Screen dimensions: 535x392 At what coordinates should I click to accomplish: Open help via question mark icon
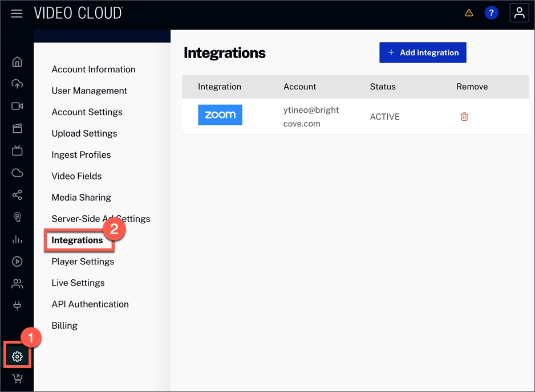[x=492, y=12]
